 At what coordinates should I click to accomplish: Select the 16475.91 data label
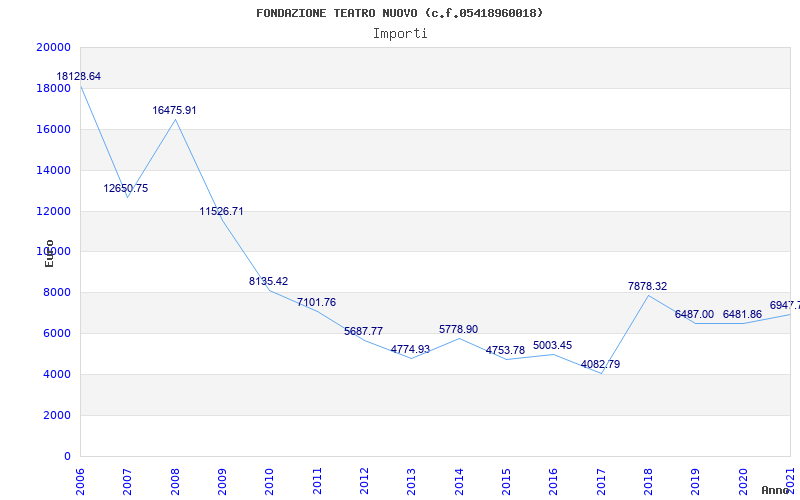tap(174, 110)
